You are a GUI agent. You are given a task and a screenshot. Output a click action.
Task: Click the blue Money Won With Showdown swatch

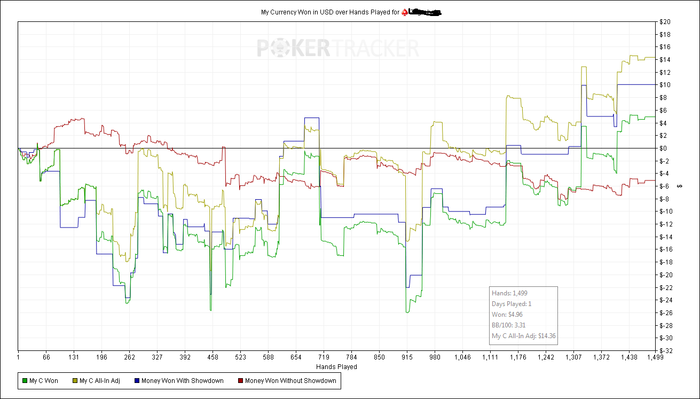tap(137, 381)
